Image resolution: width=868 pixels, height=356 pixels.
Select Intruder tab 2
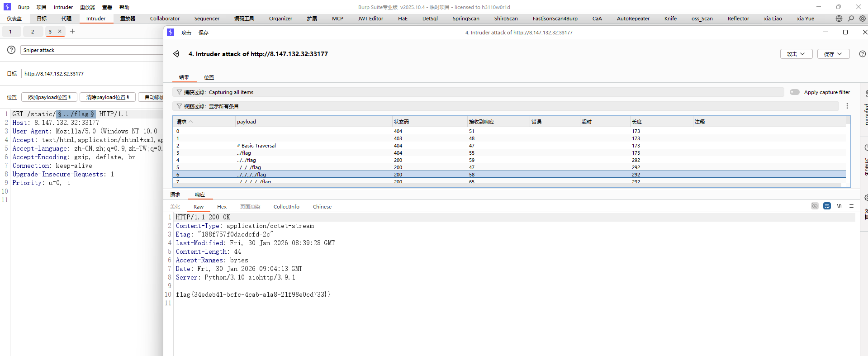pos(33,31)
